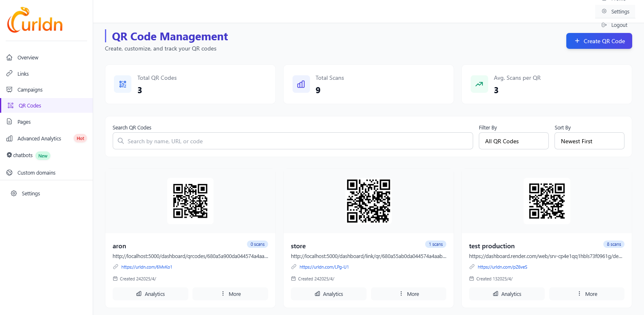Expand More options for test production
Screen dimensions: 644x315
click(x=587, y=294)
